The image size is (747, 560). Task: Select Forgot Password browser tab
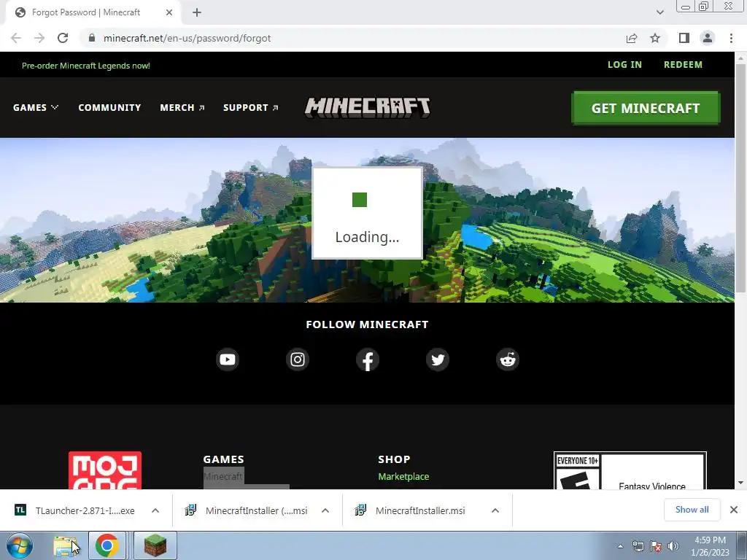tap(93, 12)
